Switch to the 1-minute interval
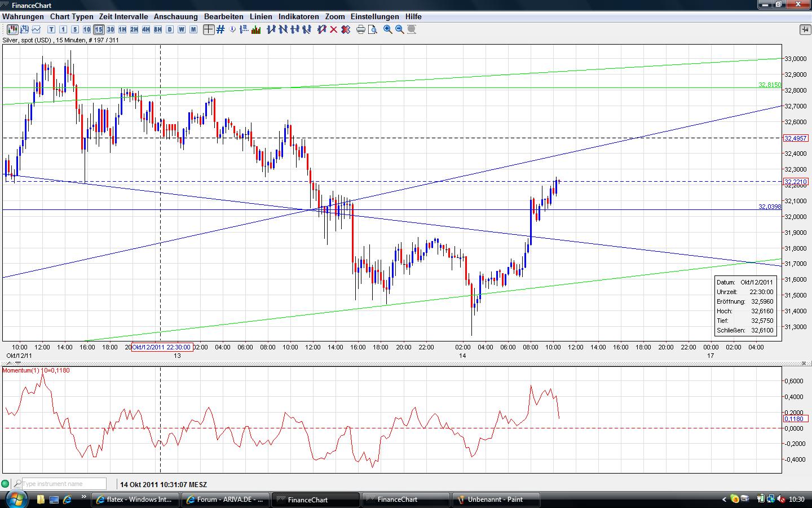The image size is (812, 508). point(63,29)
